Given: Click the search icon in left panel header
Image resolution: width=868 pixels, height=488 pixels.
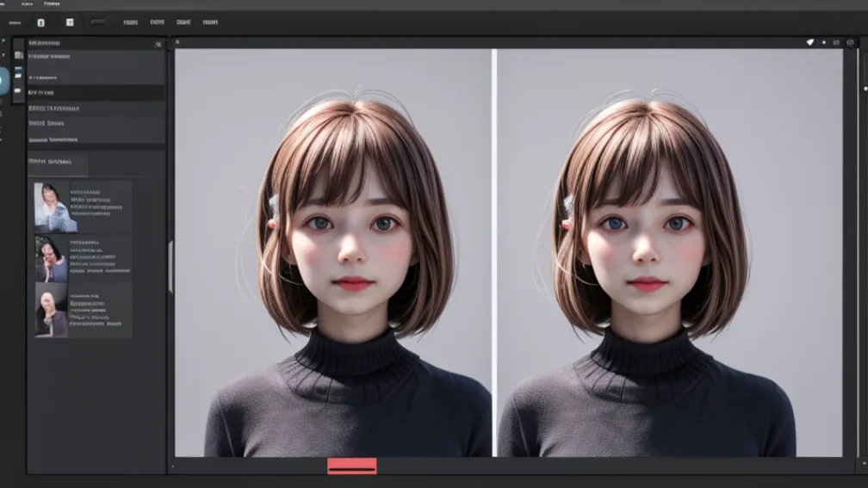Looking at the screenshot, I should click(158, 43).
